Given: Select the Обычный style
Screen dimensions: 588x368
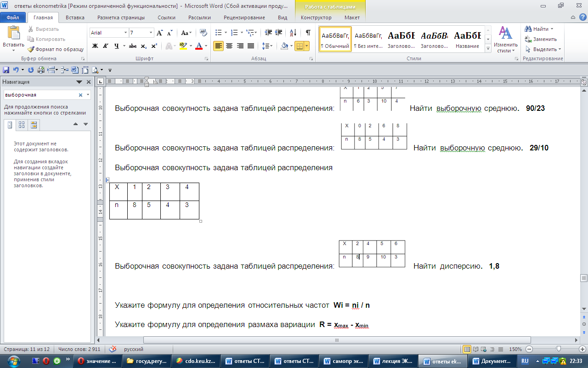Looking at the screenshot, I should [335, 39].
